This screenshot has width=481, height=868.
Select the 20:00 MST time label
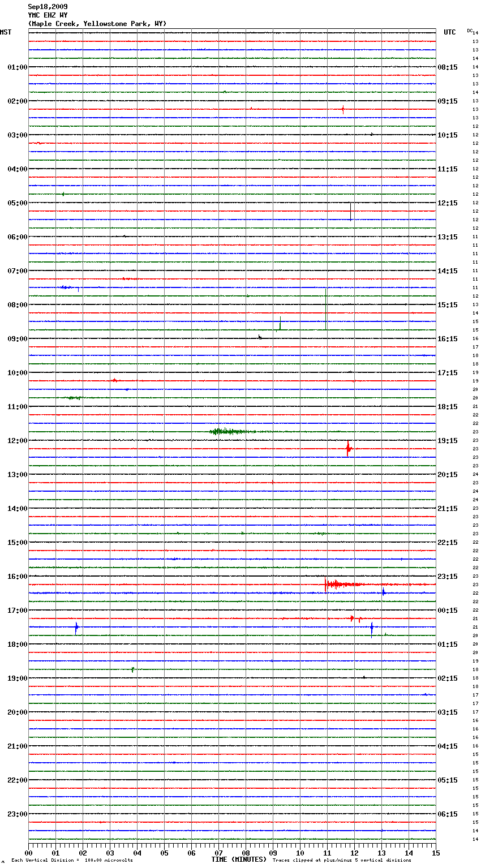(x=18, y=712)
